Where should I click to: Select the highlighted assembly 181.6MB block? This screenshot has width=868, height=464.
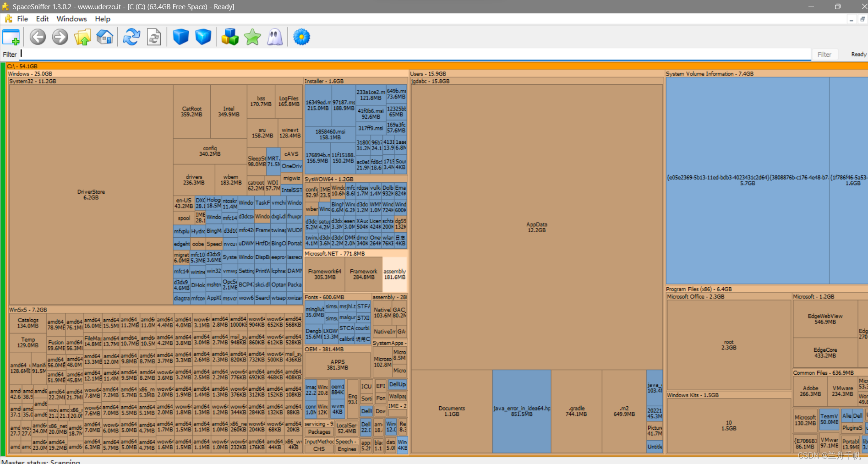tap(394, 274)
